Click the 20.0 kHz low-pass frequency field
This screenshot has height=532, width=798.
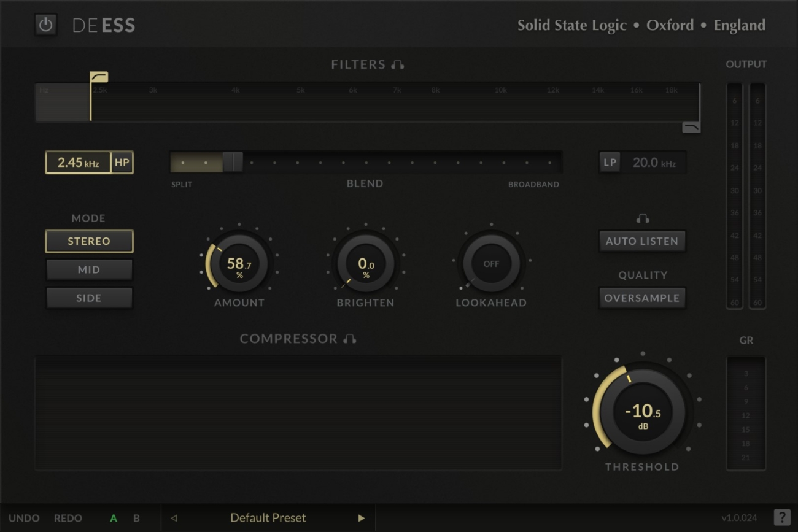654,163
